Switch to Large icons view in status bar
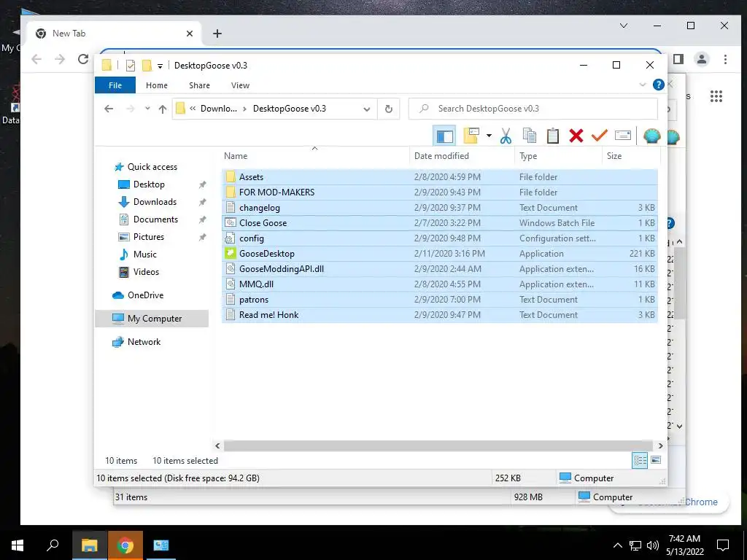The image size is (747, 560). [656, 460]
